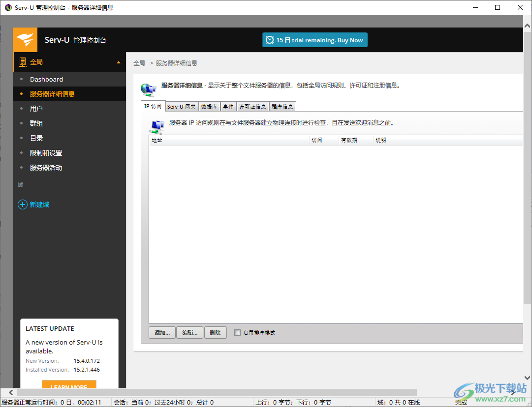This screenshot has width=532, height=407.
Task: Select 服务器详细信息 in the sidebar
Action: point(69,94)
